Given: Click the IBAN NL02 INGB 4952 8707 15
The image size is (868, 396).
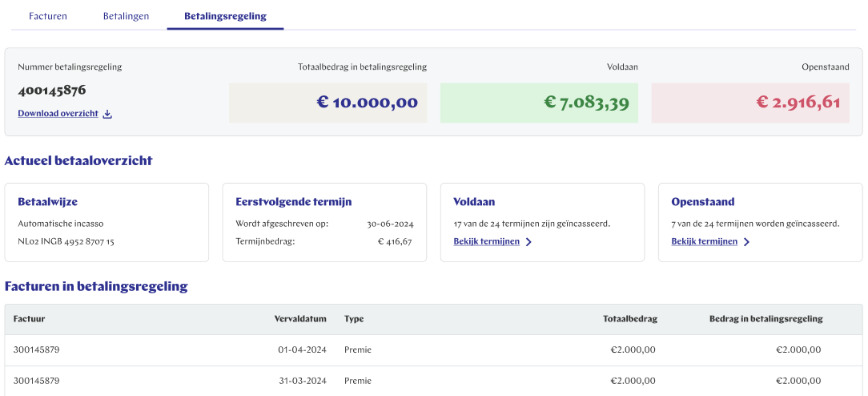Looking at the screenshot, I should click(66, 241).
